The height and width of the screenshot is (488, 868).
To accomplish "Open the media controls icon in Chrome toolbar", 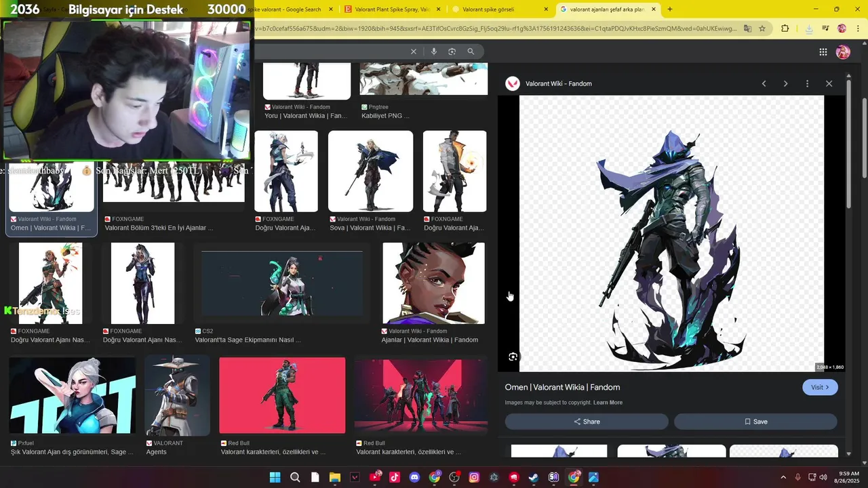I will (825, 28).
